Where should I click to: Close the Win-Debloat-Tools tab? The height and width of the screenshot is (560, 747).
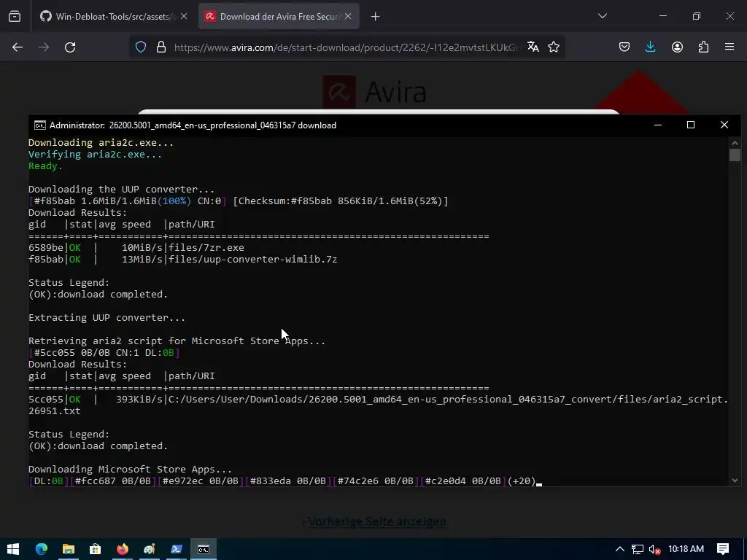coord(184,16)
